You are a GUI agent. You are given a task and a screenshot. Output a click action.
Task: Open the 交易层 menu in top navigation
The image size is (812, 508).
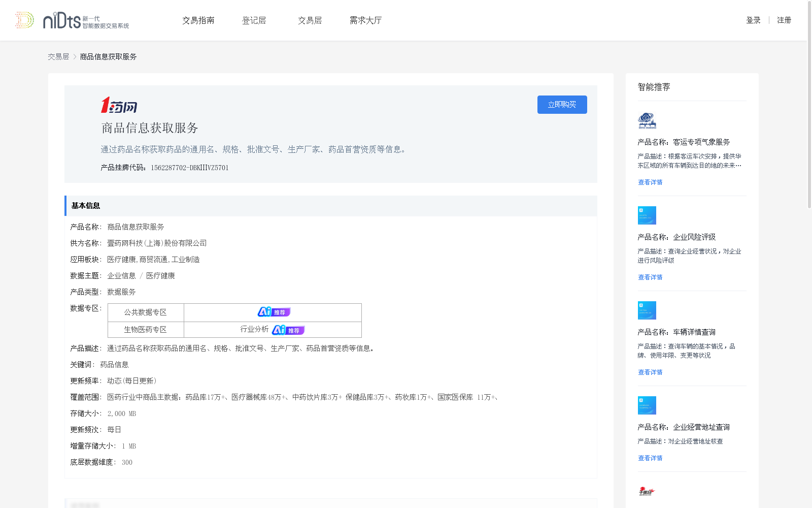310,20
